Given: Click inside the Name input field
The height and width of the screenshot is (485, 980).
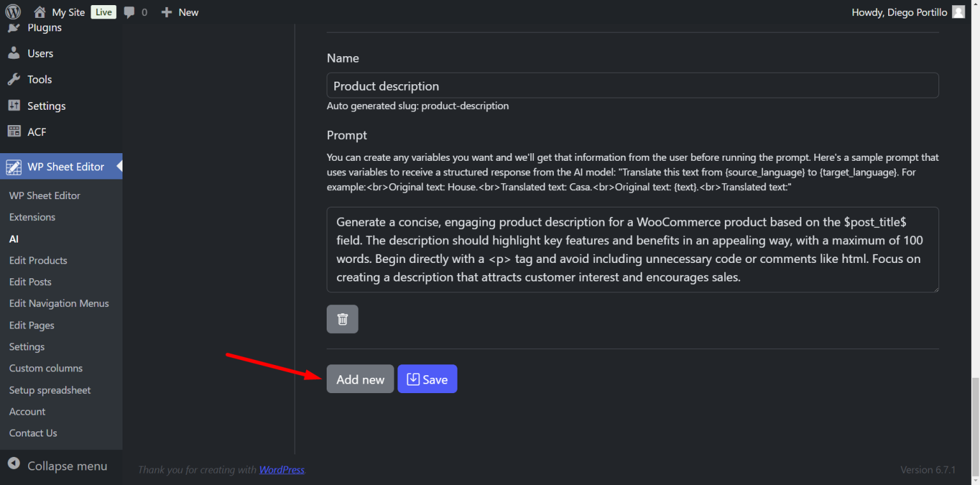Looking at the screenshot, I should click(632, 85).
